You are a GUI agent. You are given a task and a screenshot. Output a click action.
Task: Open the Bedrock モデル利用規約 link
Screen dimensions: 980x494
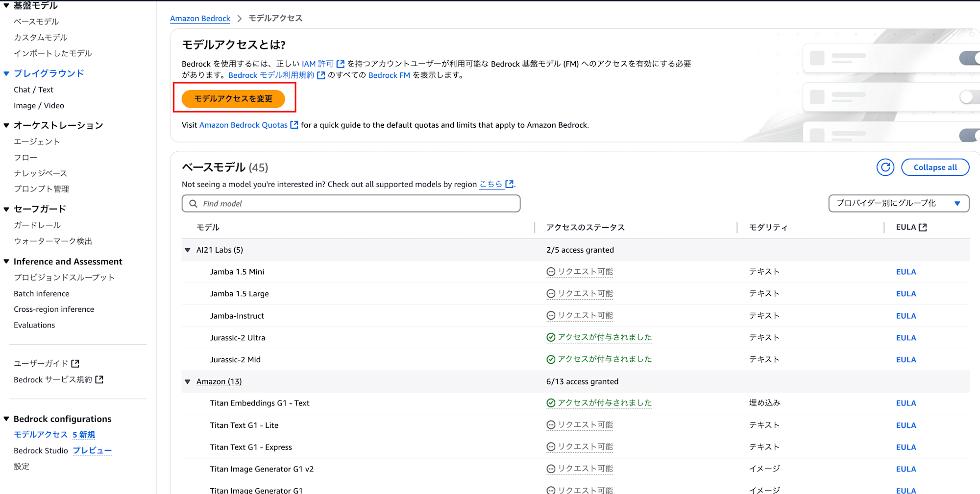(271, 75)
